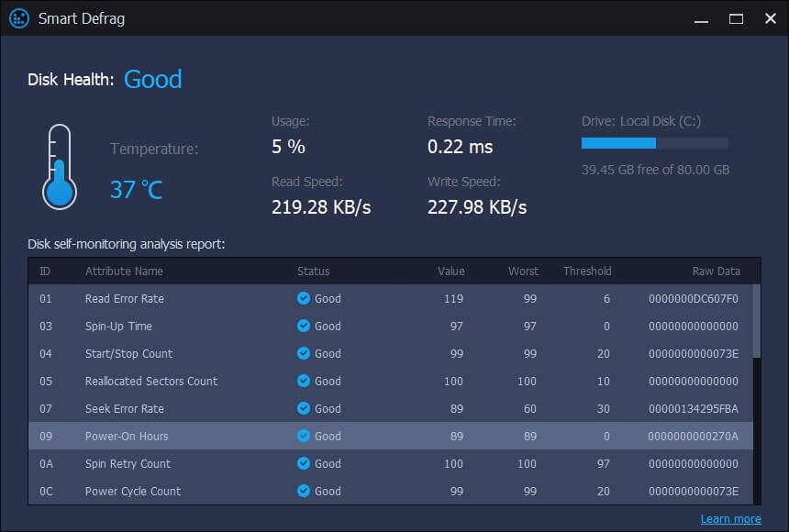Screen dimensions: 789x532
Task: Click the Smart Defrag logo icon
Action: [x=19, y=18]
